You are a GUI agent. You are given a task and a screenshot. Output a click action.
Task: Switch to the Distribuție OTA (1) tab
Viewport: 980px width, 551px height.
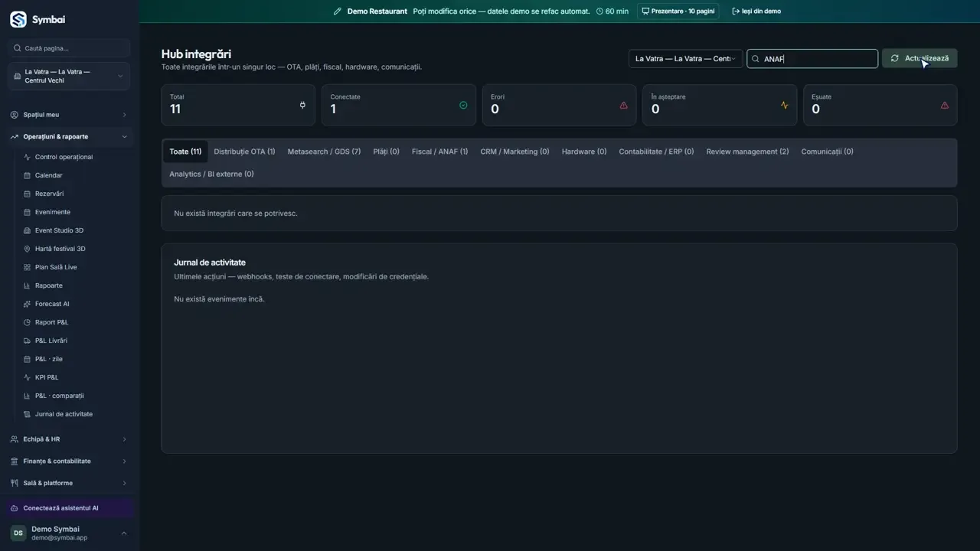pos(244,152)
